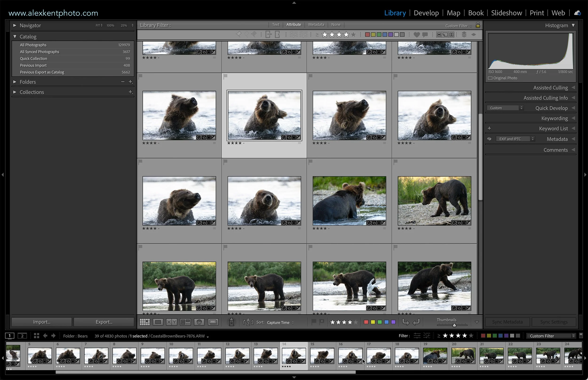Open the filmstrip Custom Filter dropdown
This screenshot has height=380, width=588.
551,336
